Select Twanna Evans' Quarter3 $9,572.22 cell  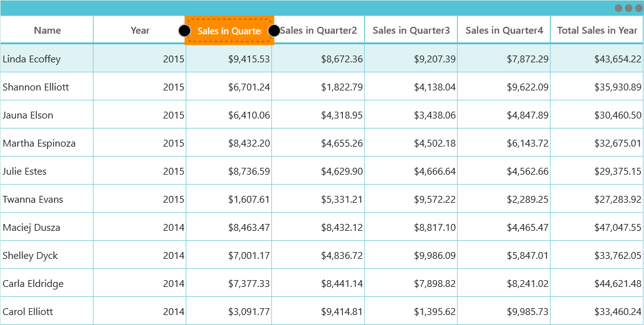point(411,199)
